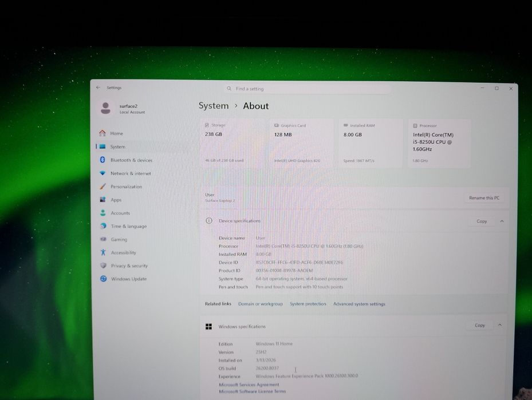Click the Accessibility figure icon
This screenshot has height=400, width=532.
(x=103, y=252)
